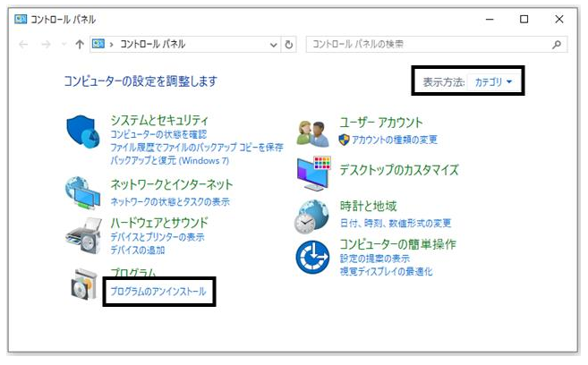Click 日付、時刻、数値形式の変更 link
Image resolution: width=588 pixels, height=365 pixels.
(x=396, y=224)
